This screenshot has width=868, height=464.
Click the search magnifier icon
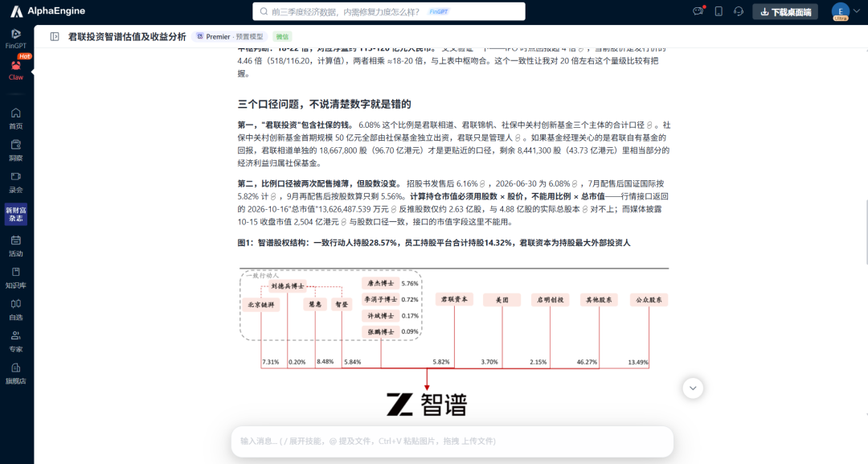pos(264,11)
